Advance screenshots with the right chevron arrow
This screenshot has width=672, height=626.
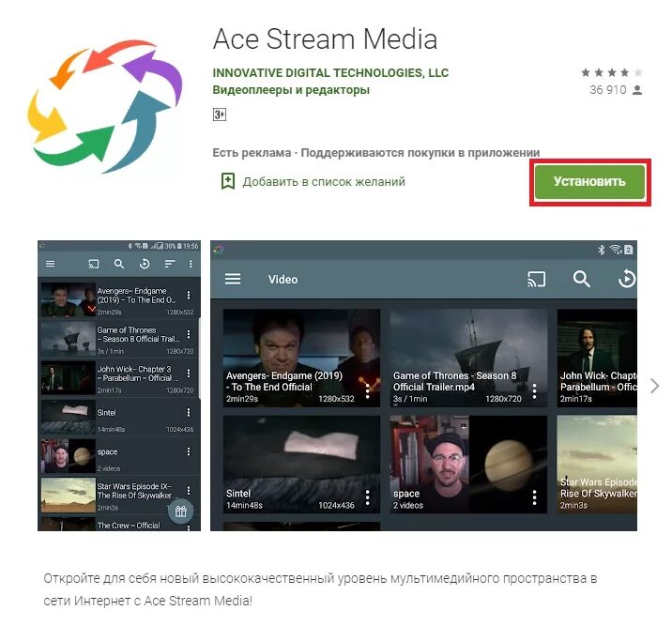654,386
